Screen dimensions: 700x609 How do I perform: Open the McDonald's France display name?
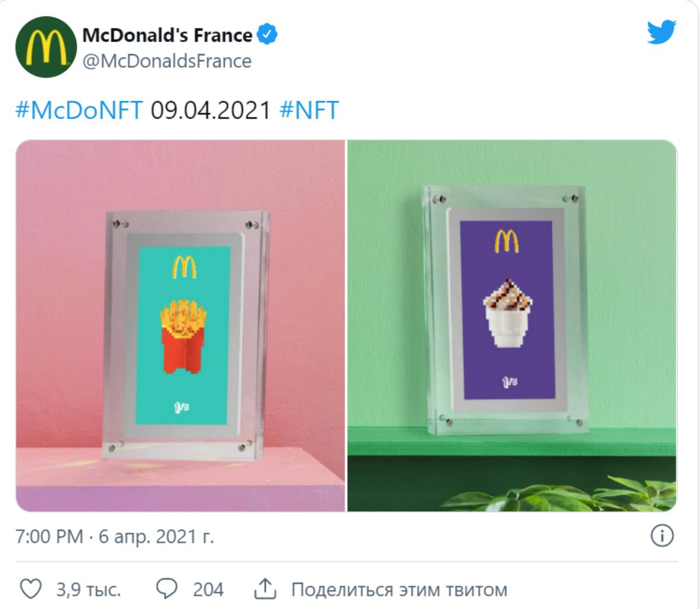(x=167, y=36)
